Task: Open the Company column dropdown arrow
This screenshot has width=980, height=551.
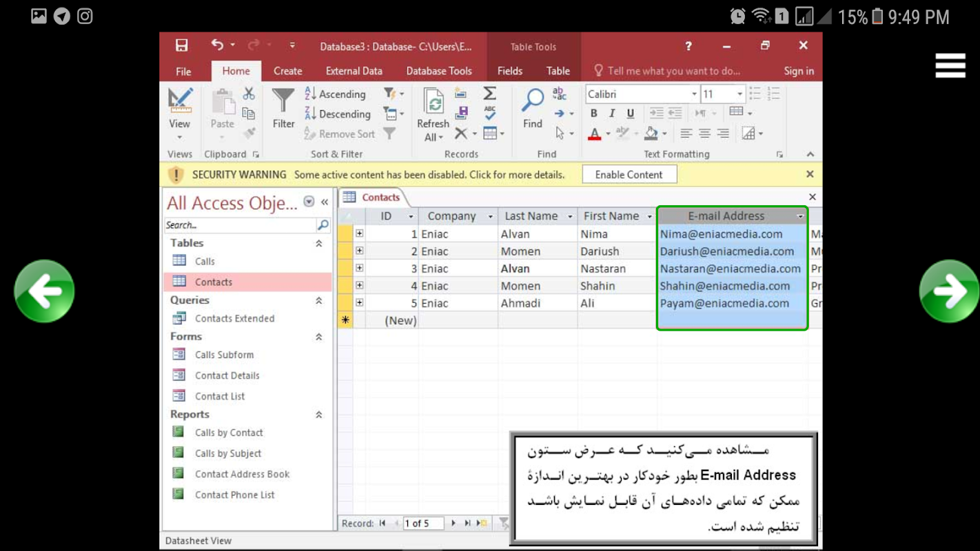Action: [491, 216]
